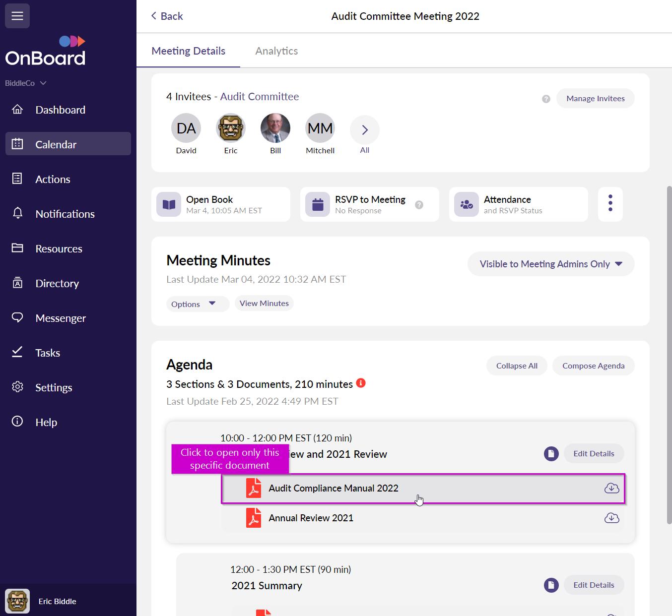Viewport: 672px width, 616px height.
Task: Click the PDF icon of Annual Review 2021
Action: [254, 518]
